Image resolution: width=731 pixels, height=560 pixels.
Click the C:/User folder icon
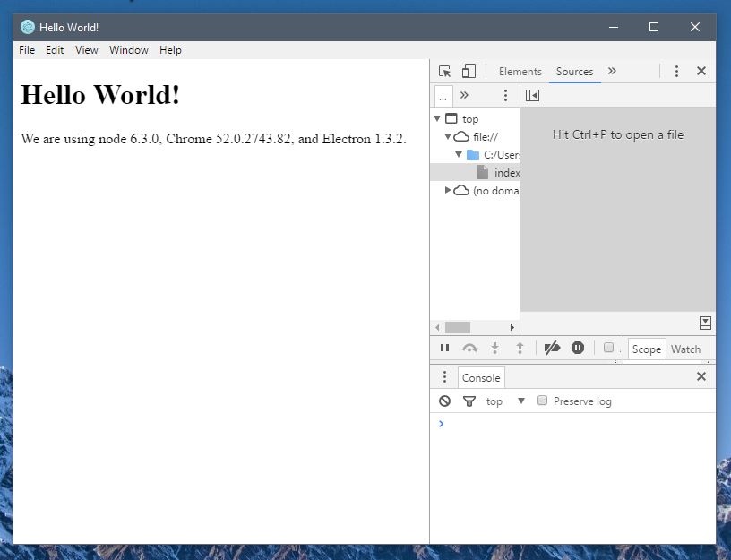click(x=473, y=154)
